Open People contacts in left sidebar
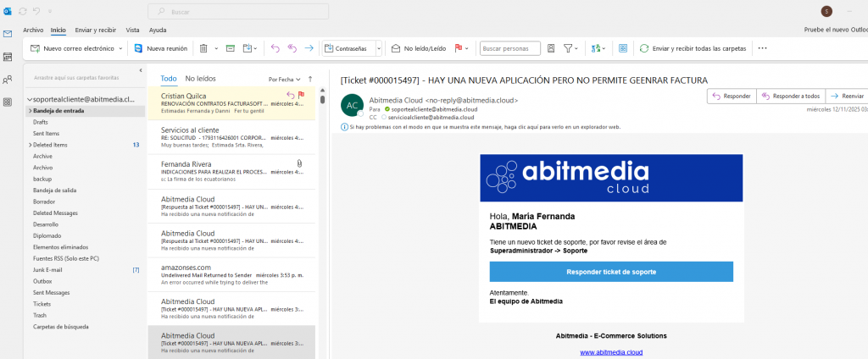Viewport: 868px width, 359px height. (8, 80)
